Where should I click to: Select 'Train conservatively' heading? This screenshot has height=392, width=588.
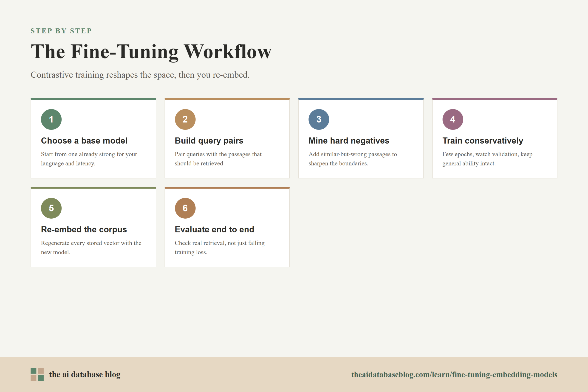[x=483, y=141]
